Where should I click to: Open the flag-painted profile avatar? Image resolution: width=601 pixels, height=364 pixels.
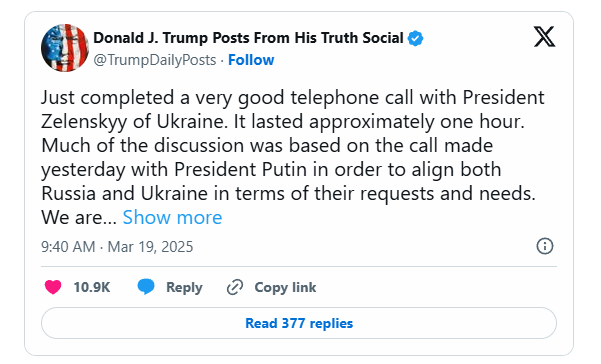tap(65, 48)
